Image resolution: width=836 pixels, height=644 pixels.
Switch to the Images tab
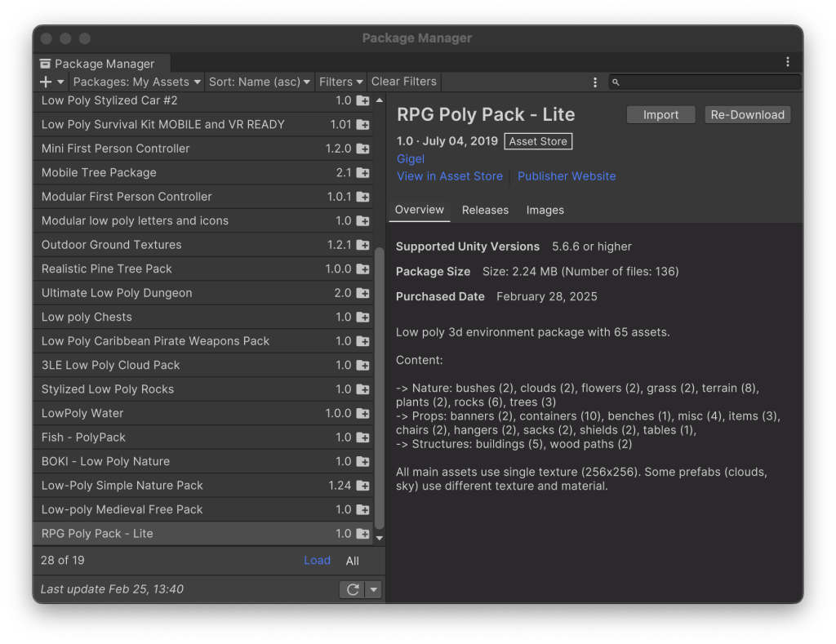545,210
